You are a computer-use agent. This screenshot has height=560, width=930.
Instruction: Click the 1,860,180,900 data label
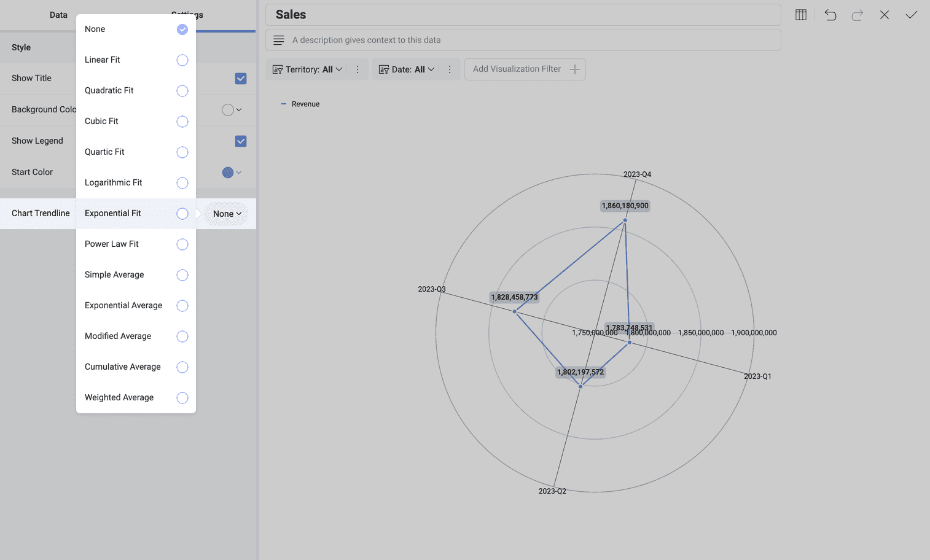625,206
